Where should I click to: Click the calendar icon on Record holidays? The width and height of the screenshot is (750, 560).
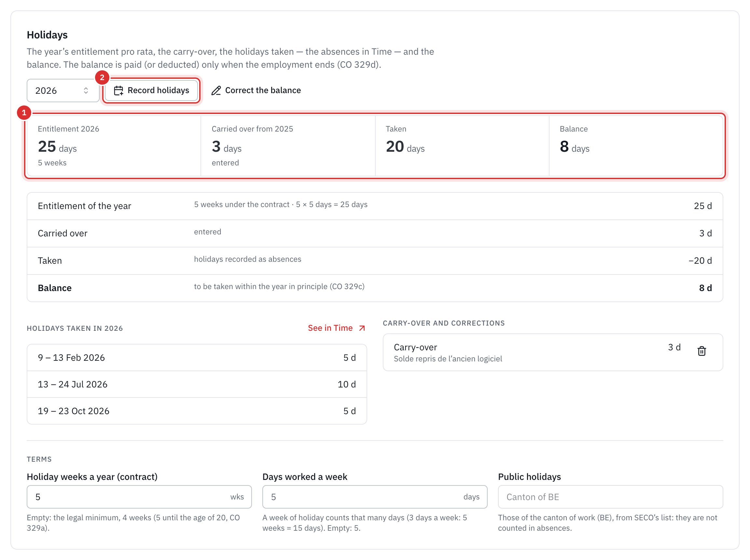(118, 91)
